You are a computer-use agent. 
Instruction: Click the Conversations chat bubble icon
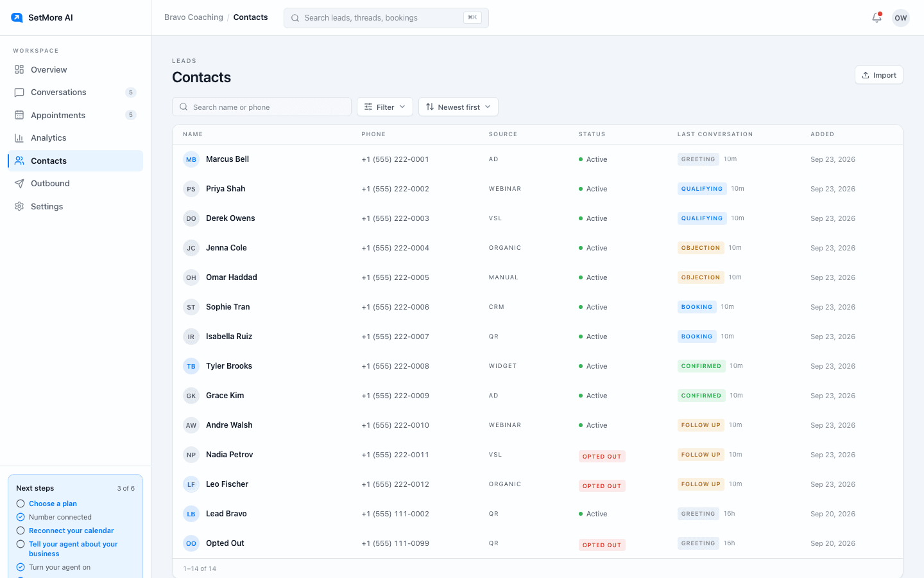click(x=19, y=92)
